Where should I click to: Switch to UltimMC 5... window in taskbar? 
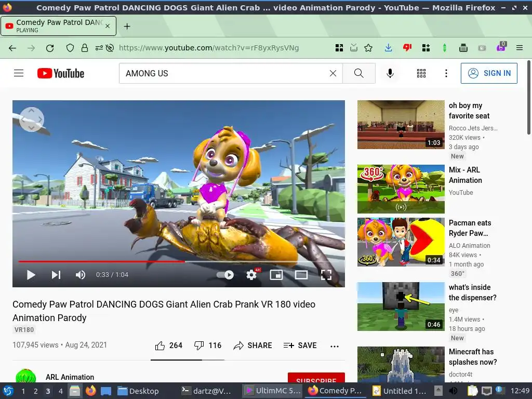pos(273,391)
